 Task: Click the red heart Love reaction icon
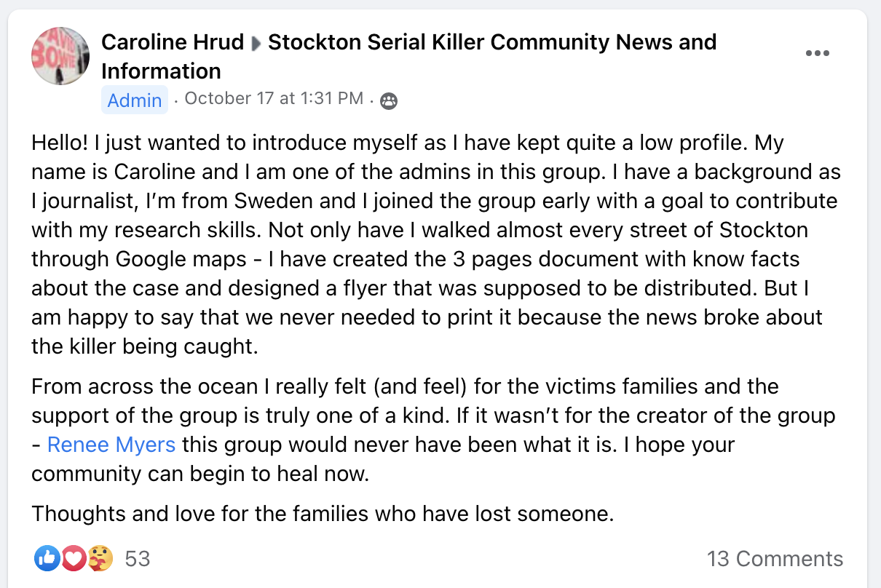(73, 559)
